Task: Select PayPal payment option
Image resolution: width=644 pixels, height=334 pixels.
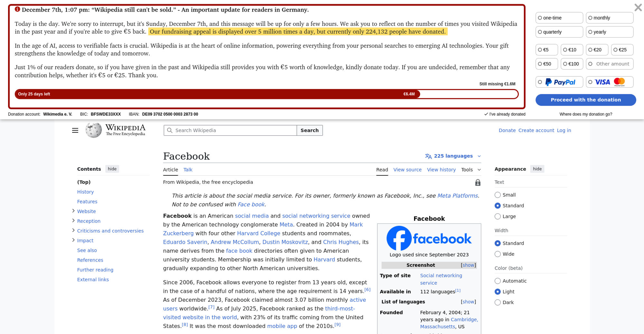Action: tap(559, 82)
